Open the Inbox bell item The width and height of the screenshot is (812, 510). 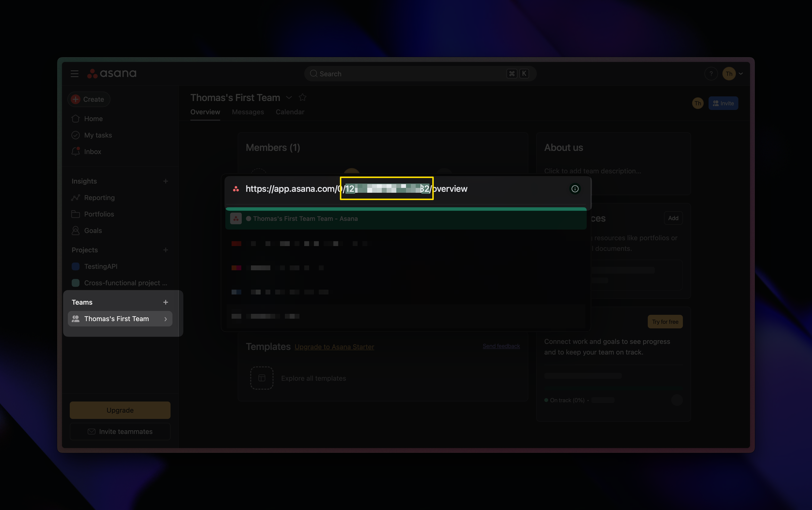(92, 152)
